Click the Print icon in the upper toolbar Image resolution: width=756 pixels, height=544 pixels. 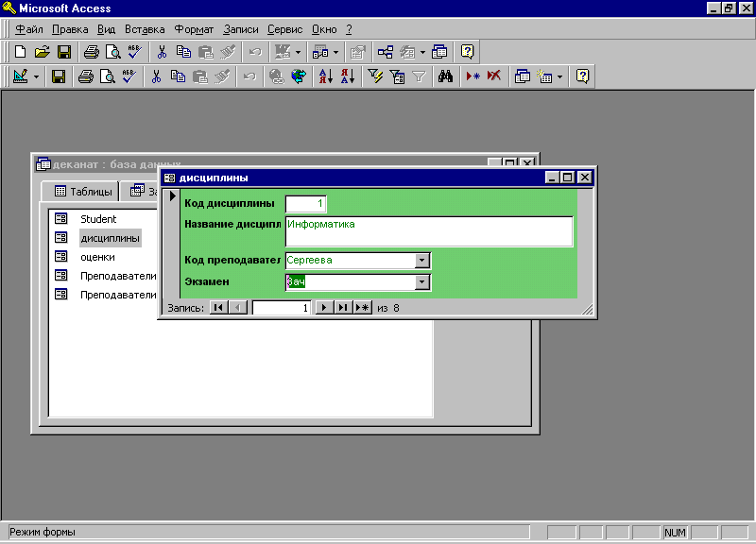pos(91,52)
